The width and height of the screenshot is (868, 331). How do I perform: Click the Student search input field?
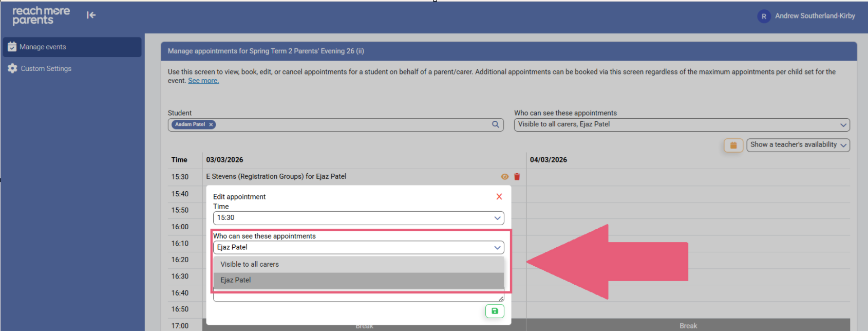(349, 124)
